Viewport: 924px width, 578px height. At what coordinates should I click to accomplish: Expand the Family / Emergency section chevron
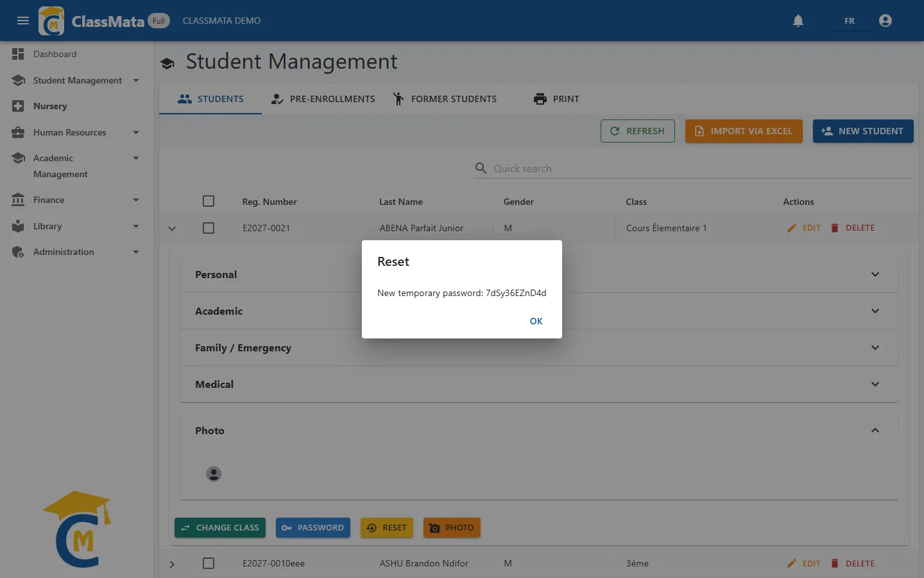point(875,347)
